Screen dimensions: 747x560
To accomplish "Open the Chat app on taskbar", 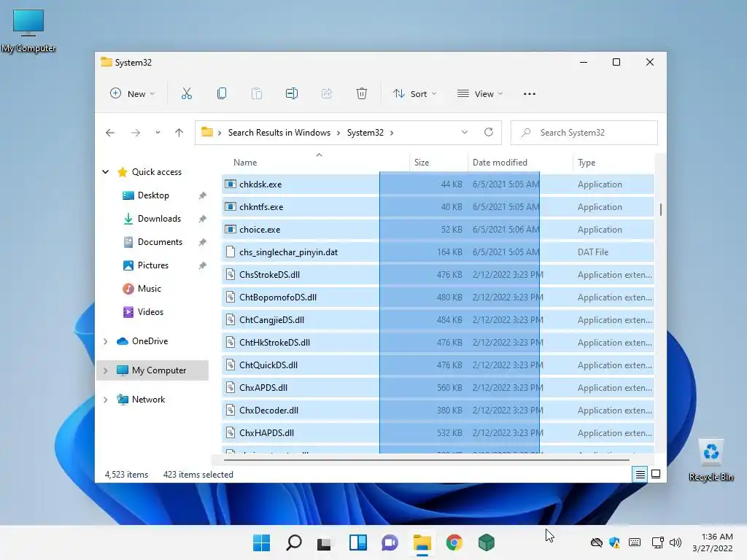I will click(x=390, y=542).
